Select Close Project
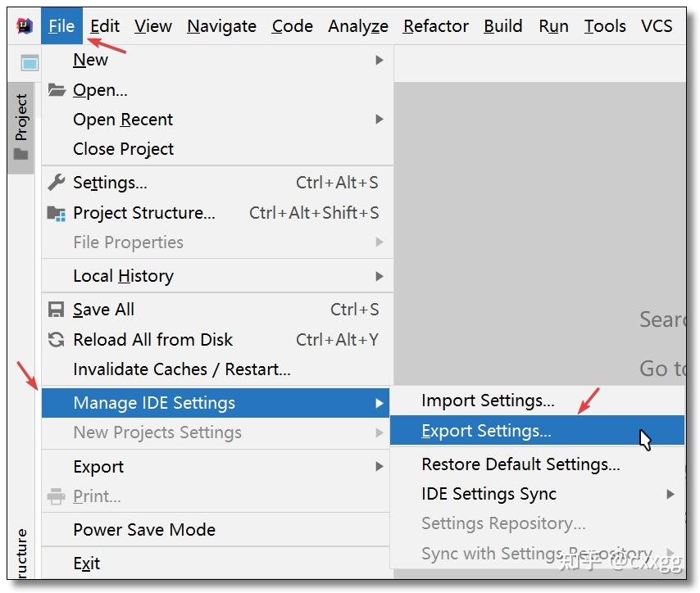Image resolution: width=700 pixels, height=593 pixels. [123, 148]
